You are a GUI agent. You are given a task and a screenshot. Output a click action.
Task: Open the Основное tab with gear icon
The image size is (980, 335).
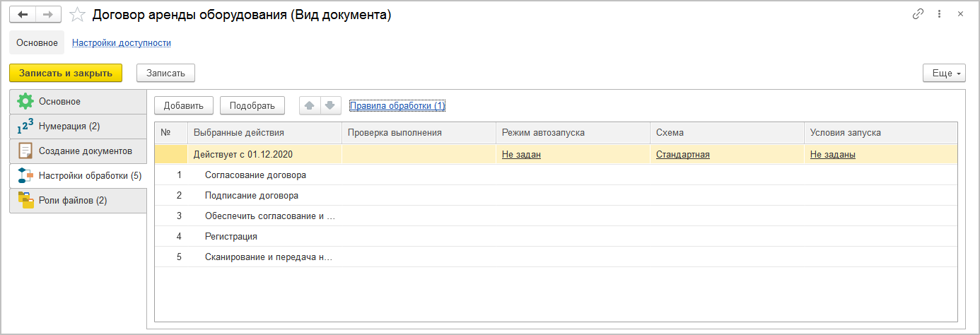click(x=78, y=102)
